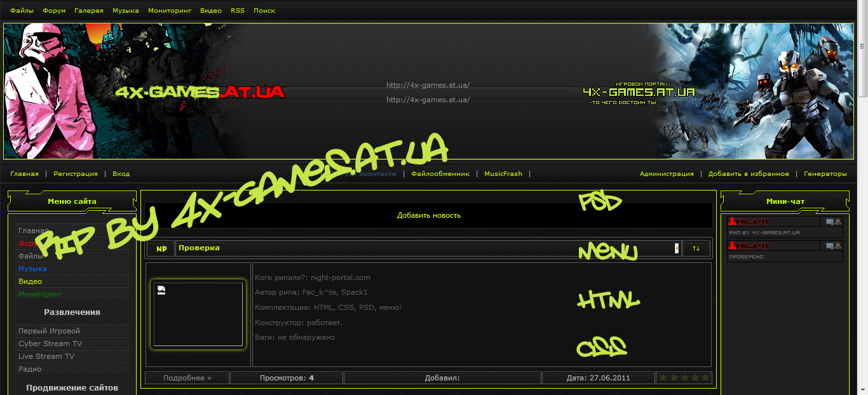Click the text Кого рипали?: night-portal.com
This screenshot has height=395, width=868.
(x=312, y=278)
